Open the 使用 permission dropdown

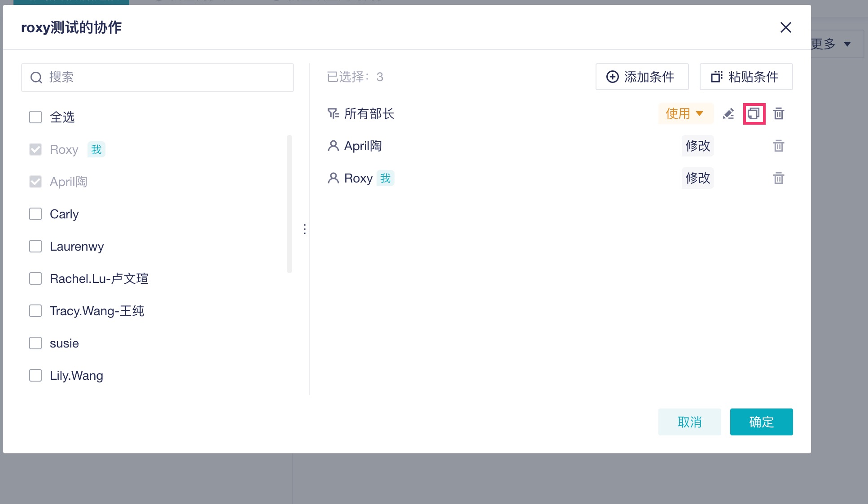[x=685, y=114]
